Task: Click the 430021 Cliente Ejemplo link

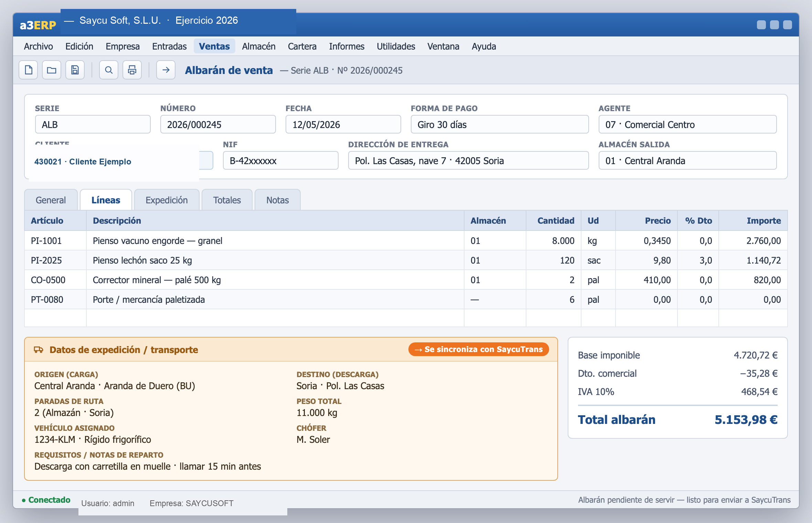Action: [83, 162]
